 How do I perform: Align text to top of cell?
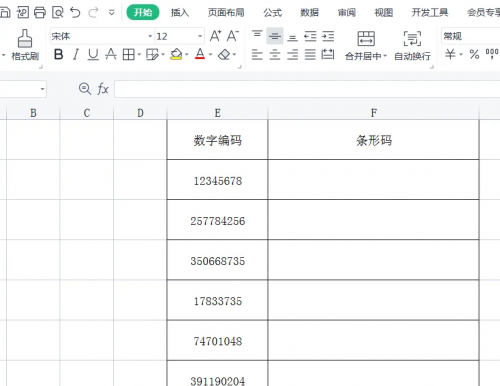point(257,34)
